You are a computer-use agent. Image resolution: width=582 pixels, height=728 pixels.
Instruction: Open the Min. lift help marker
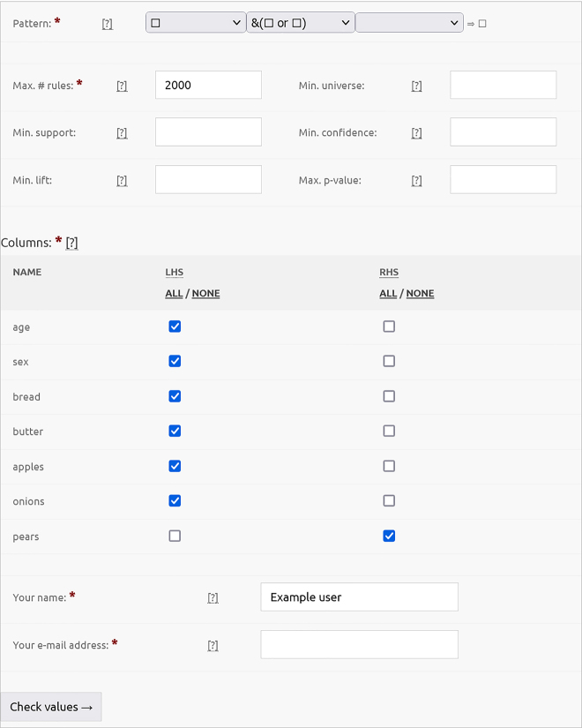pyautogui.click(x=122, y=181)
